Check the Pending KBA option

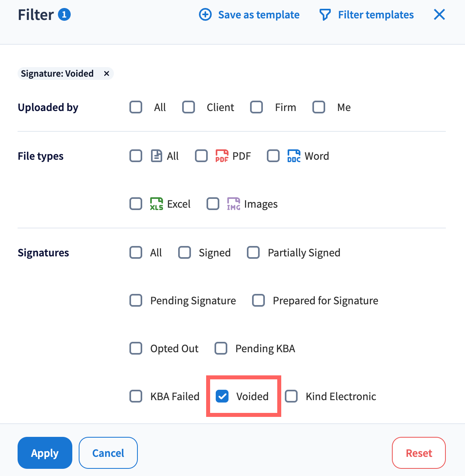[x=221, y=348]
